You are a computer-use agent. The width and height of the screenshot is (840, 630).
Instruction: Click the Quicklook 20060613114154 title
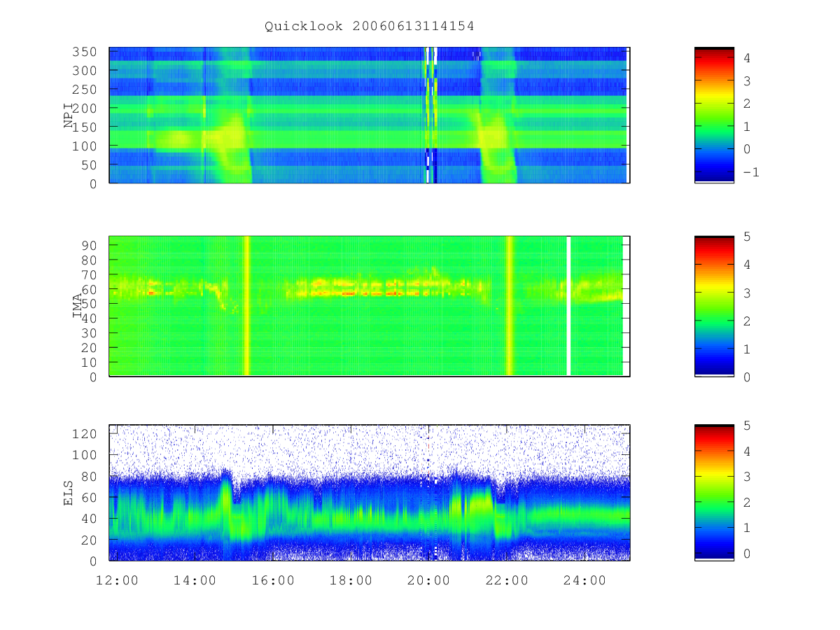pos(370,27)
